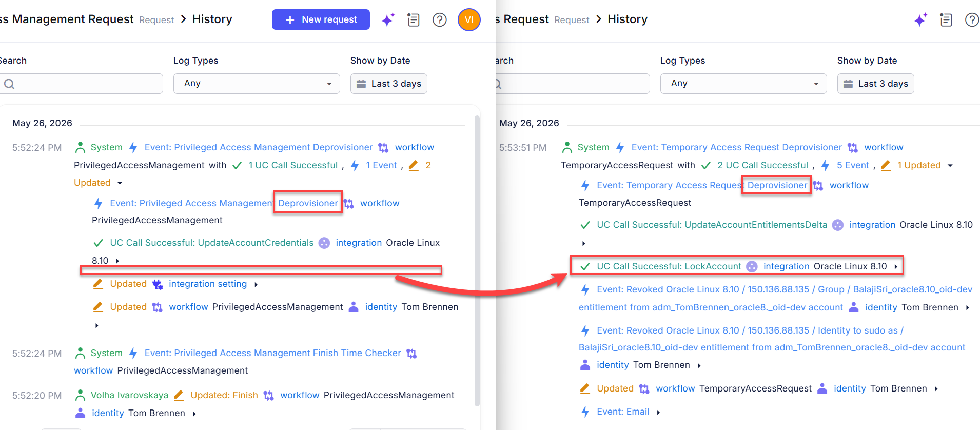
Task: Click calendar icon in right Last 3 days button
Action: point(848,84)
